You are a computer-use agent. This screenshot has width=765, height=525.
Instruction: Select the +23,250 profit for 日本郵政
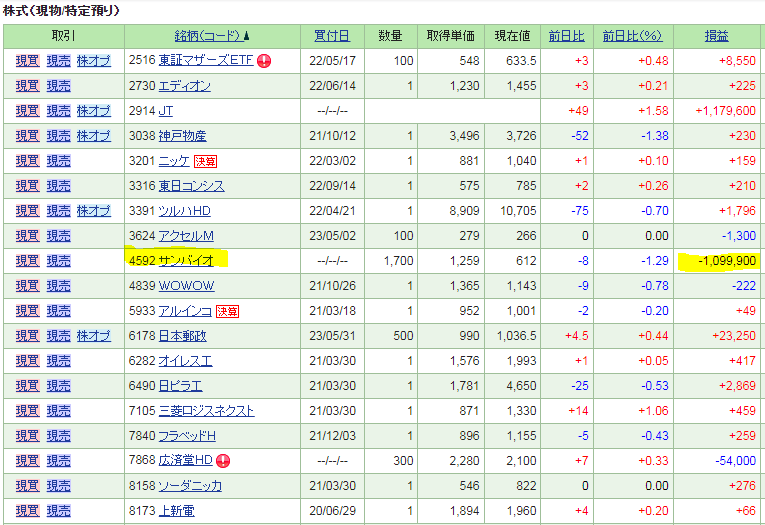[734, 336]
